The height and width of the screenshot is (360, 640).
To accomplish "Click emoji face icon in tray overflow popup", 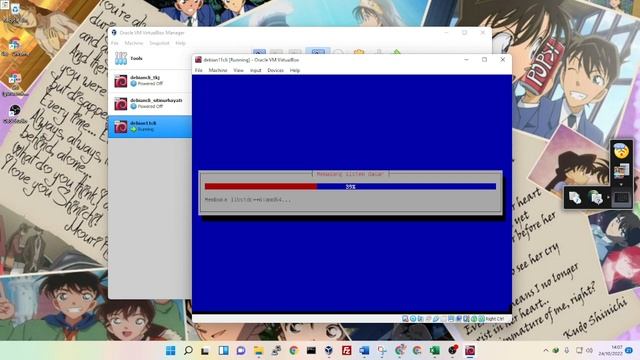I will click(621, 151).
